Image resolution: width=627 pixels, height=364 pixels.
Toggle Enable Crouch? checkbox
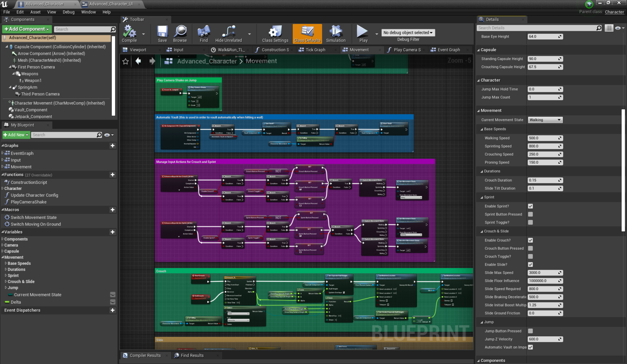pos(530,240)
